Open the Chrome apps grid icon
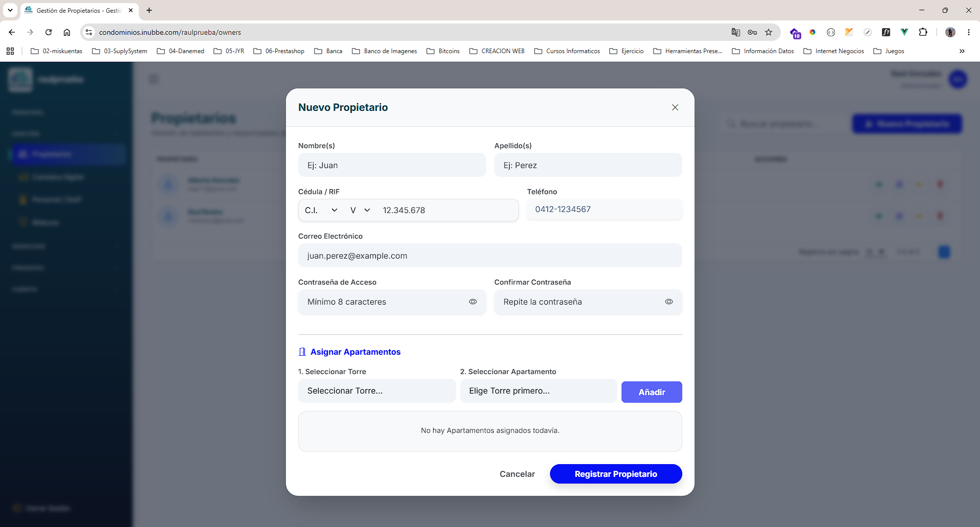 (x=10, y=51)
